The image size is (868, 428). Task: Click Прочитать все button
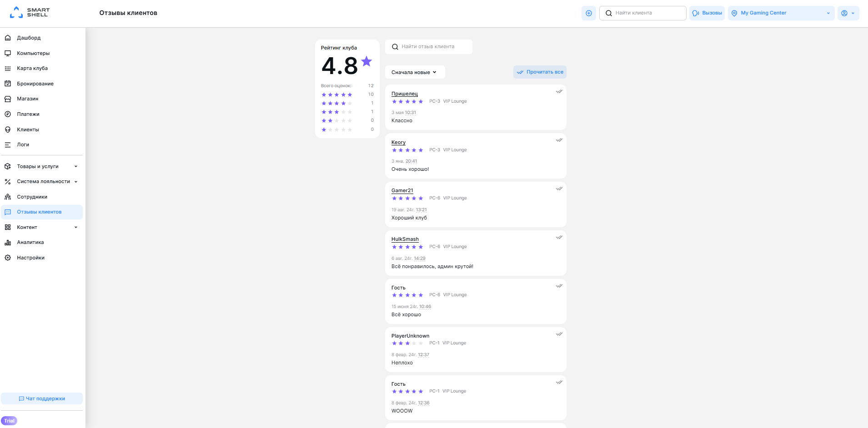coord(540,72)
